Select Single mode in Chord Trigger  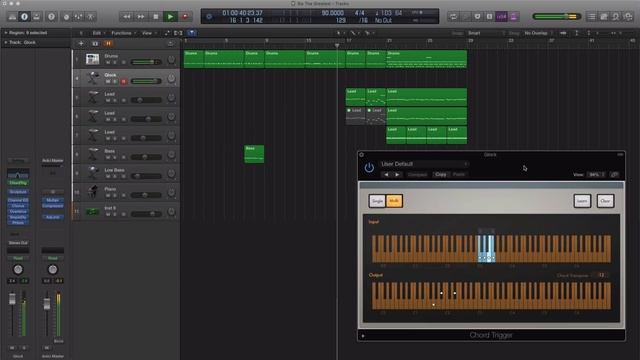377,201
